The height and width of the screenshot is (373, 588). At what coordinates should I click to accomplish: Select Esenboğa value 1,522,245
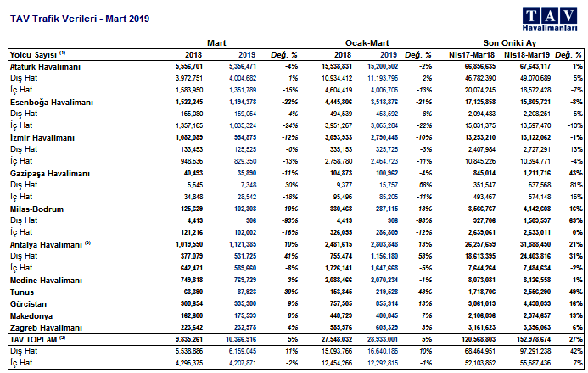point(189,102)
